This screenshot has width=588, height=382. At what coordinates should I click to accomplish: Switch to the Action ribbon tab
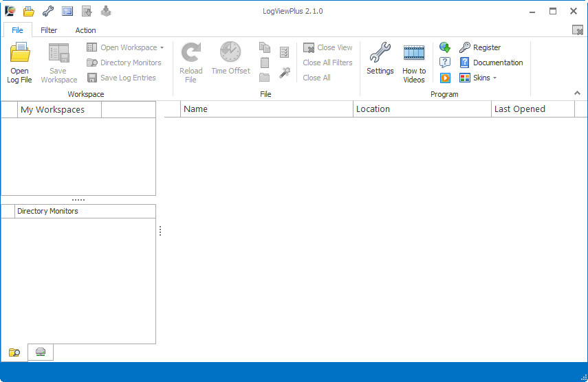point(85,30)
